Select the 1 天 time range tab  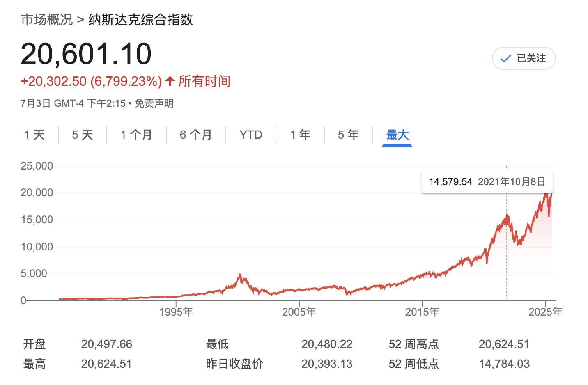[x=34, y=135]
